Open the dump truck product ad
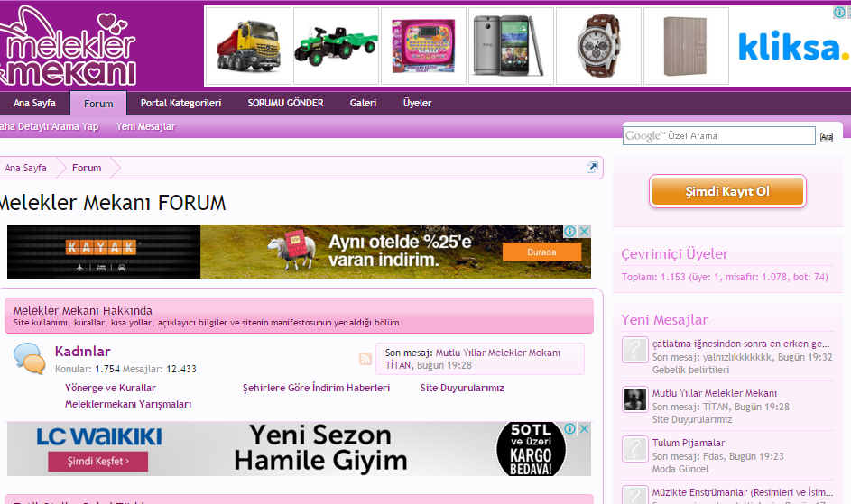Viewport: 851px width, 504px height. [x=248, y=46]
